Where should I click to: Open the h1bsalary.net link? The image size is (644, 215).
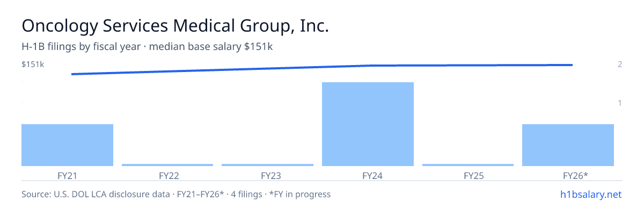point(590,194)
